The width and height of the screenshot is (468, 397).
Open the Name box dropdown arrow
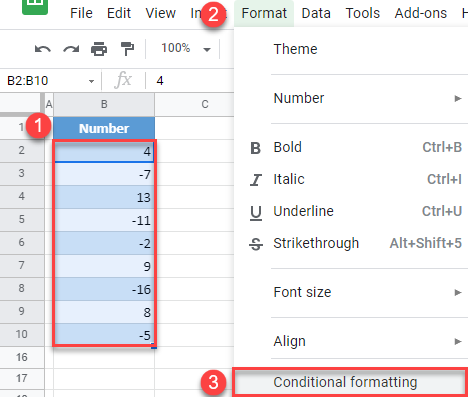[x=91, y=81]
